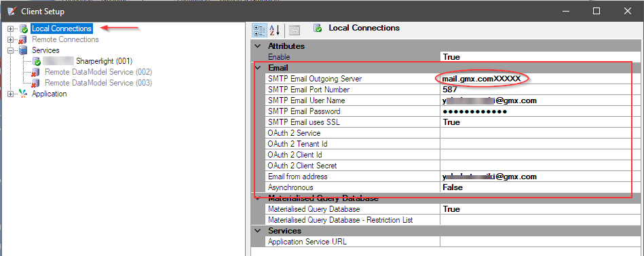Image resolution: width=644 pixels, height=256 pixels.
Task: Select the OAuth 2 Tenant Id label
Action: pos(297,144)
